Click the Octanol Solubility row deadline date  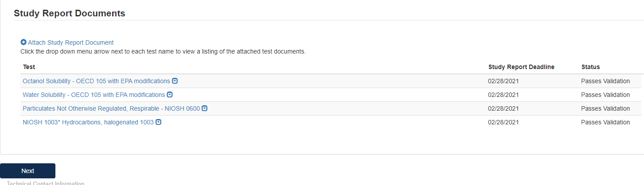503,81
